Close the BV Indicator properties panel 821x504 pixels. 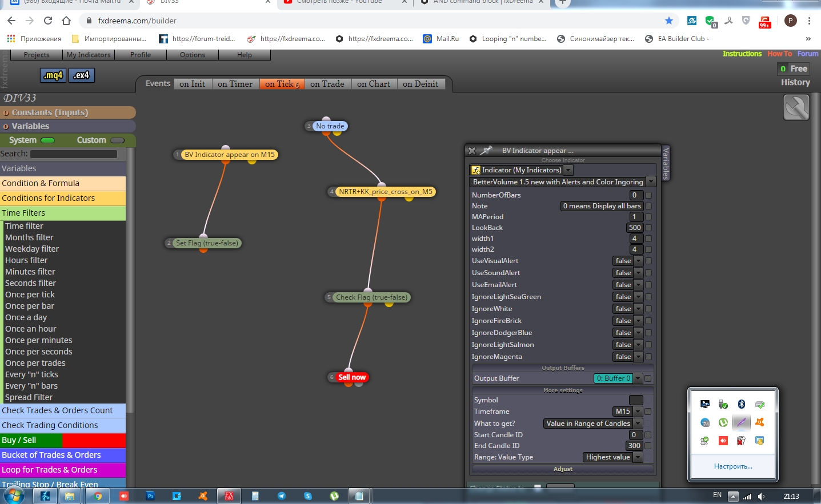pyautogui.click(x=472, y=151)
